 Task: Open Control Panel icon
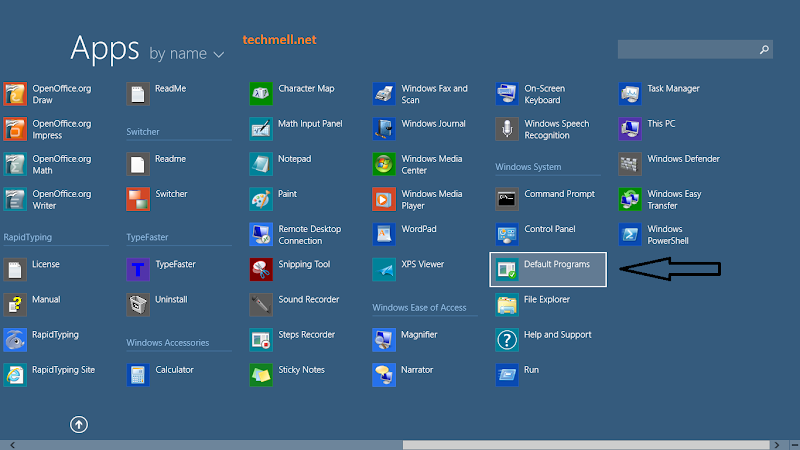click(x=507, y=235)
